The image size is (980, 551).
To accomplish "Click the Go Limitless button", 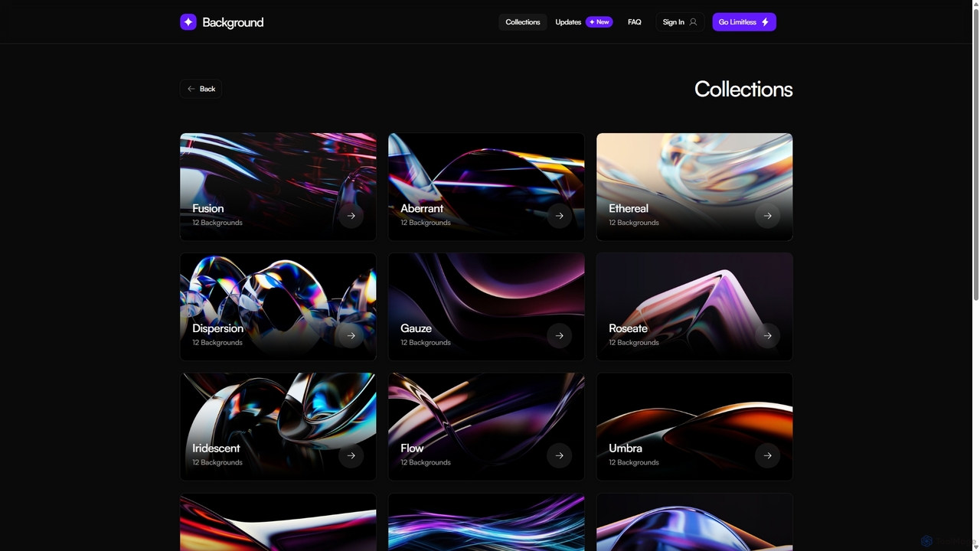I will tap(744, 22).
